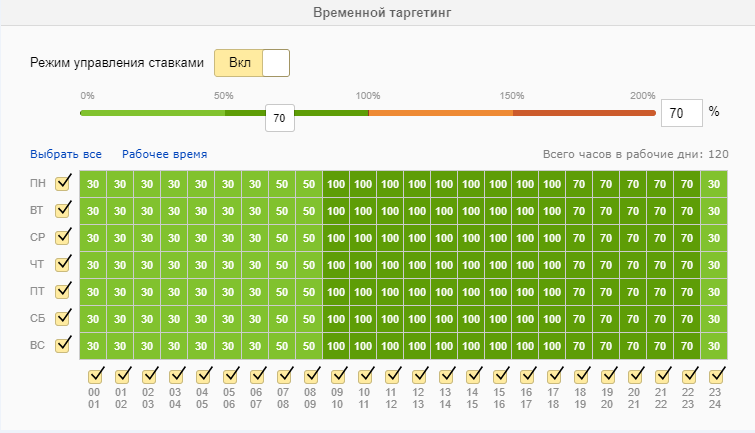Select the ЧТ cell for hour 22-23
The image size is (755, 433).
point(686,265)
